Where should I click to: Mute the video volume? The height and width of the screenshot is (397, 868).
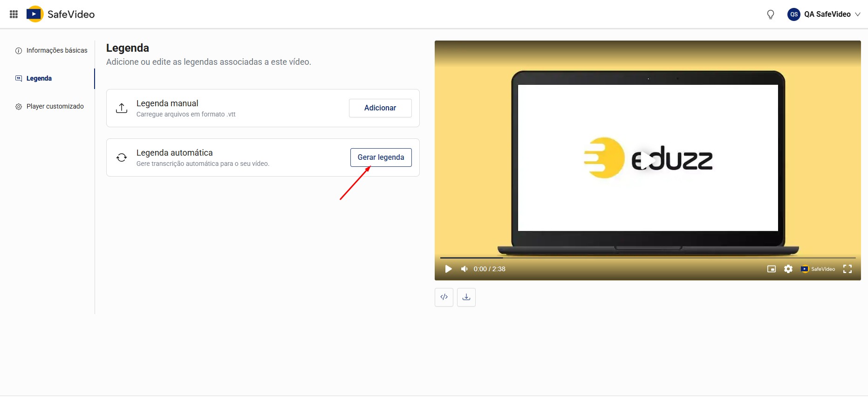tap(465, 269)
